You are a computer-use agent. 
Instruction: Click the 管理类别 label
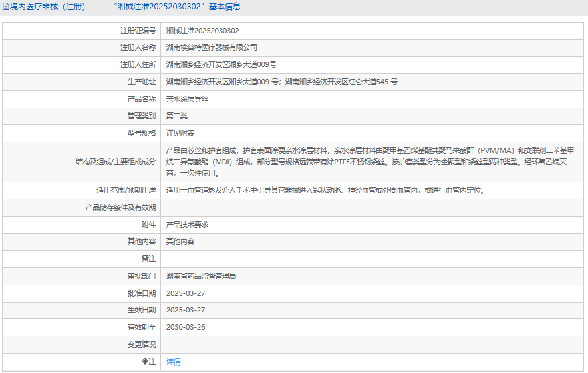(142, 116)
